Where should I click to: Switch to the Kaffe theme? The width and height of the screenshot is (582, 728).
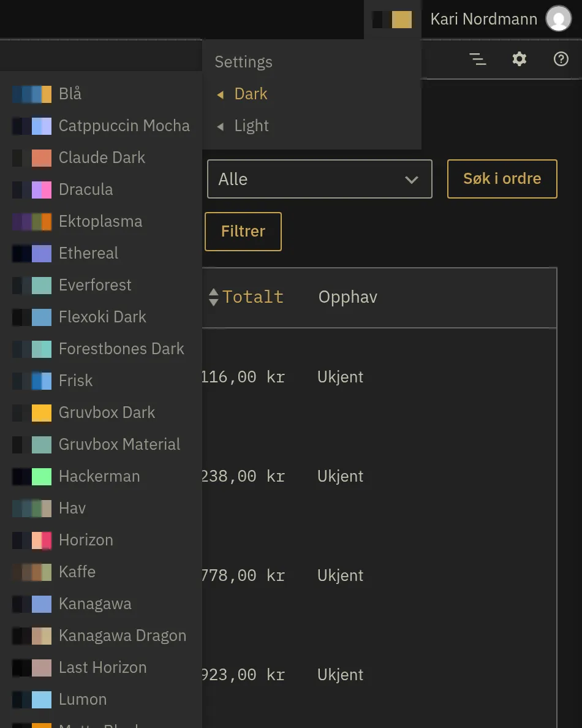(100, 572)
